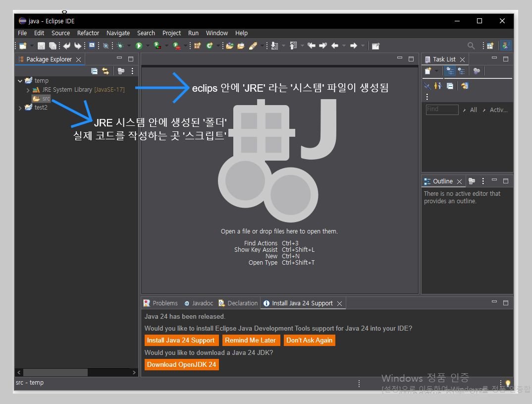Expand the JRE System Library node

(28, 90)
